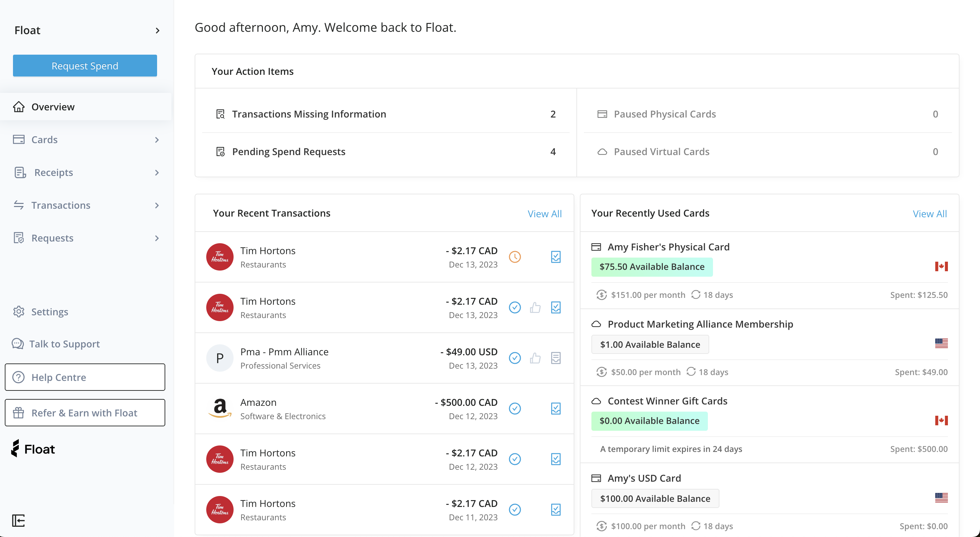Open the Transactions sidebar item
This screenshot has width=980, height=537.
point(60,205)
